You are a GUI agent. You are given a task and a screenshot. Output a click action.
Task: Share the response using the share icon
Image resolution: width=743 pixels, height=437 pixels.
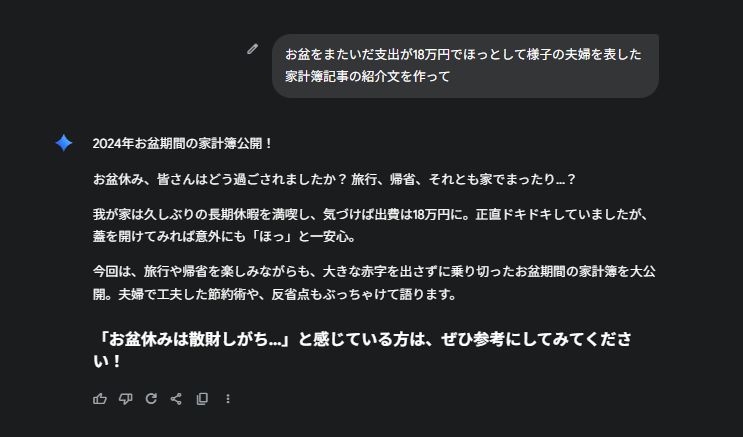pos(176,398)
